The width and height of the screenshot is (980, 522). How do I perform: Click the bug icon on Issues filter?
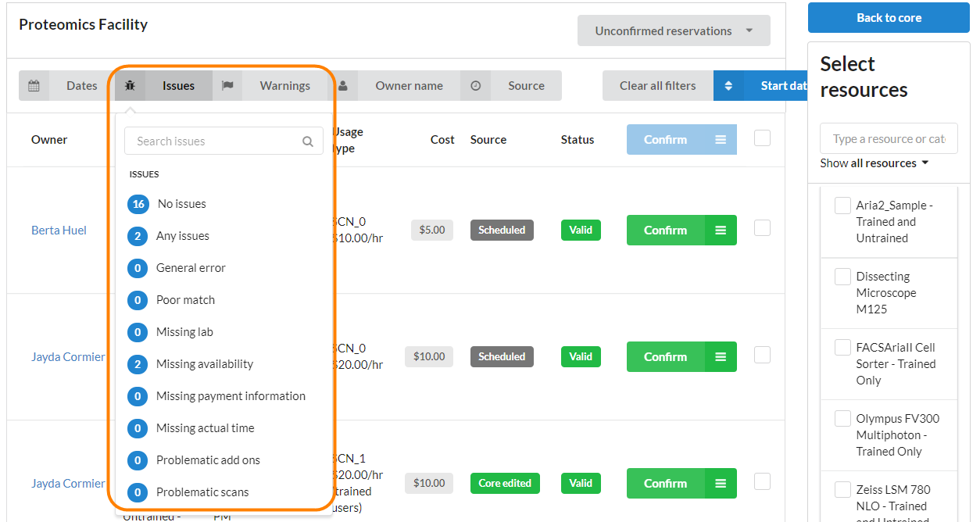click(x=131, y=86)
